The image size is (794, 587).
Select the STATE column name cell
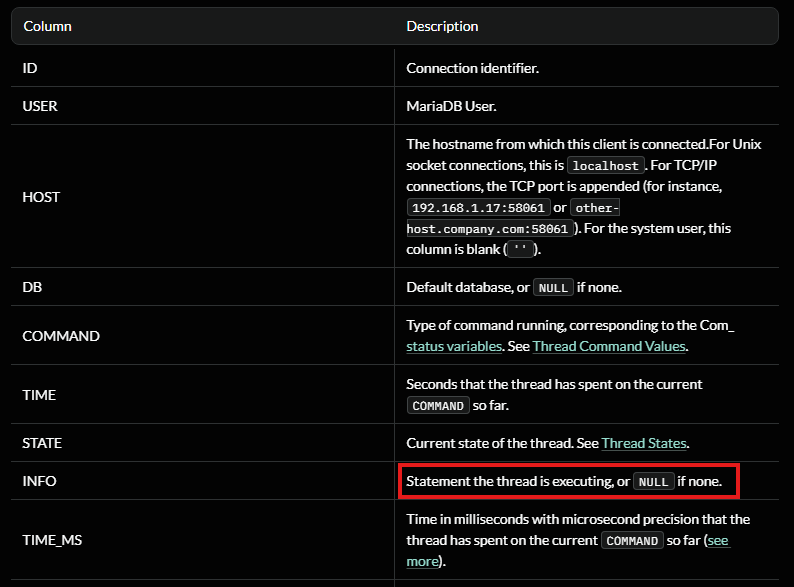pos(42,443)
